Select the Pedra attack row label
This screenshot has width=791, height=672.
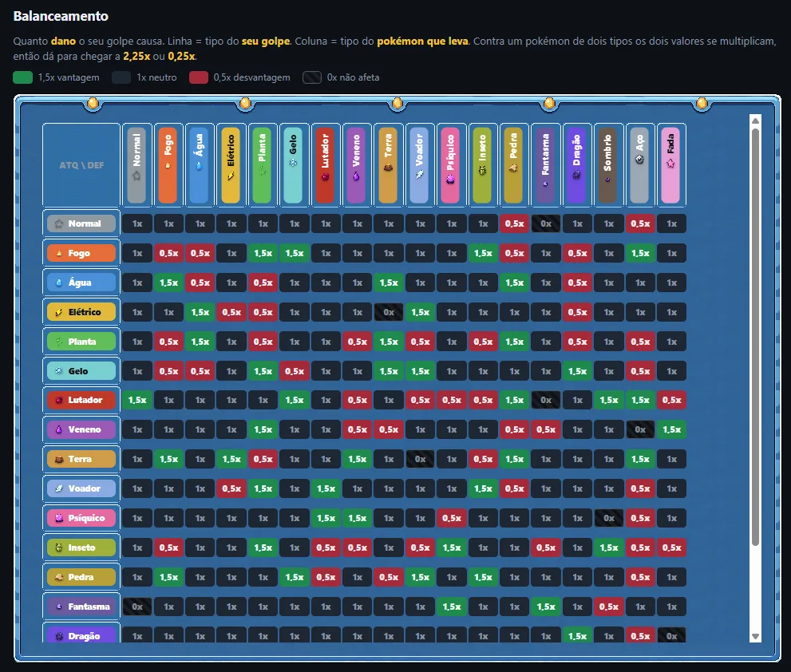(x=81, y=577)
